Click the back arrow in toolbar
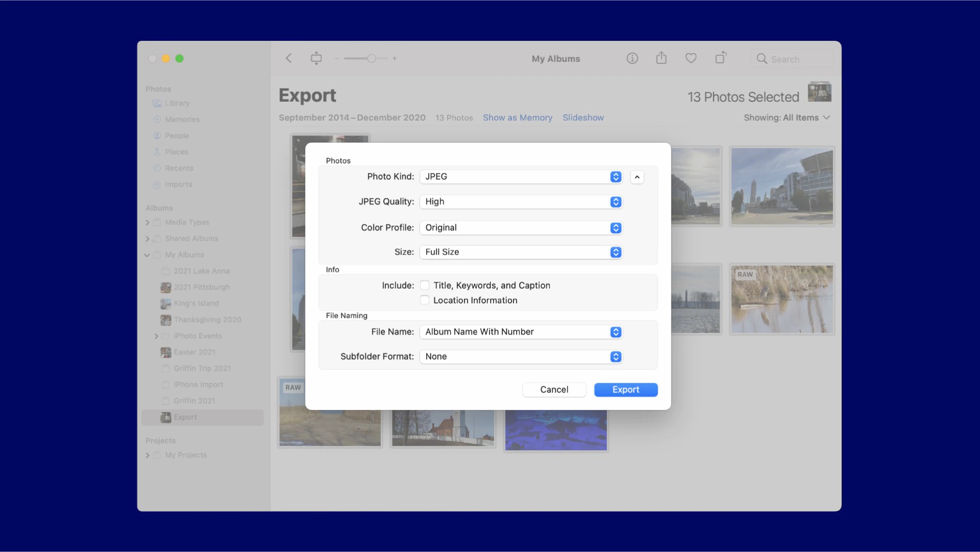980x552 pixels. pyautogui.click(x=289, y=58)
